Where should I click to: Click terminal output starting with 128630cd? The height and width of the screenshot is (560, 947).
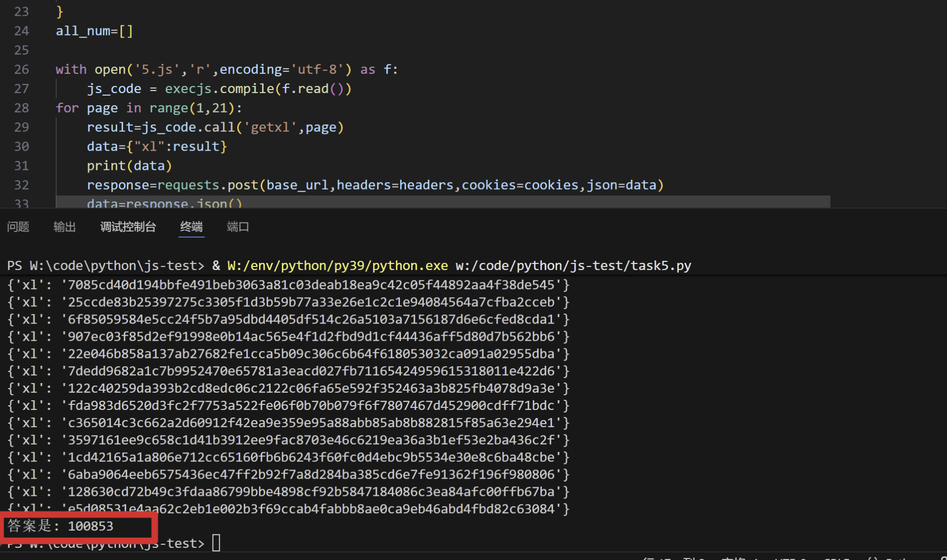click(288, 492)
